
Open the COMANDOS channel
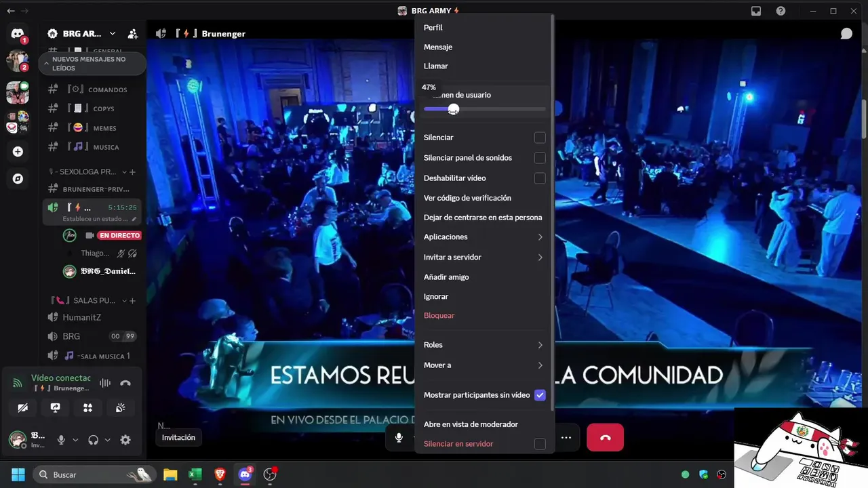(93, 89)
